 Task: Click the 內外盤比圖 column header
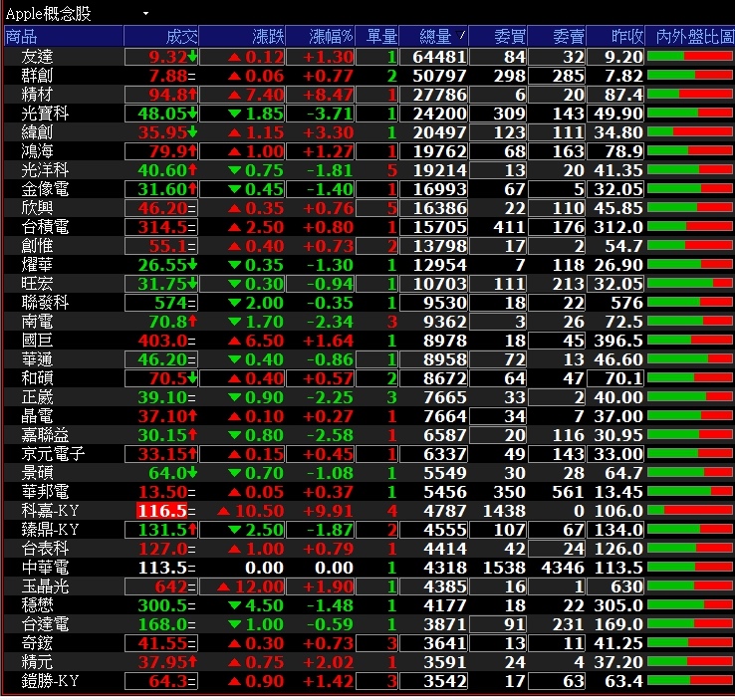(x=690, y=36)
